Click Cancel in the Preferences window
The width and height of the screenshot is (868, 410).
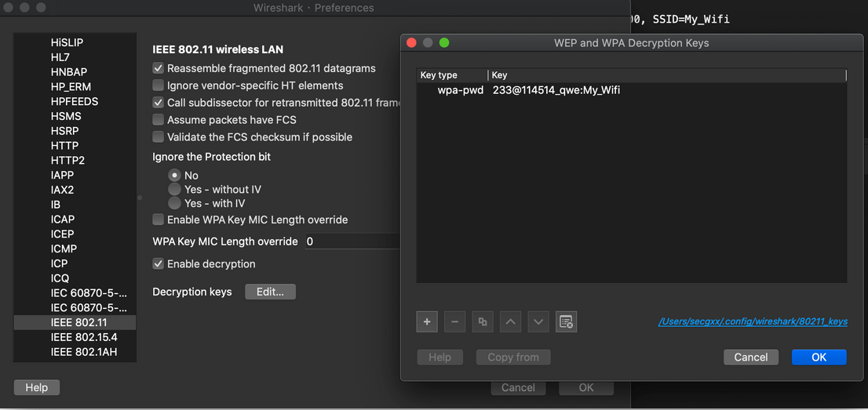(x=518, y=388)
